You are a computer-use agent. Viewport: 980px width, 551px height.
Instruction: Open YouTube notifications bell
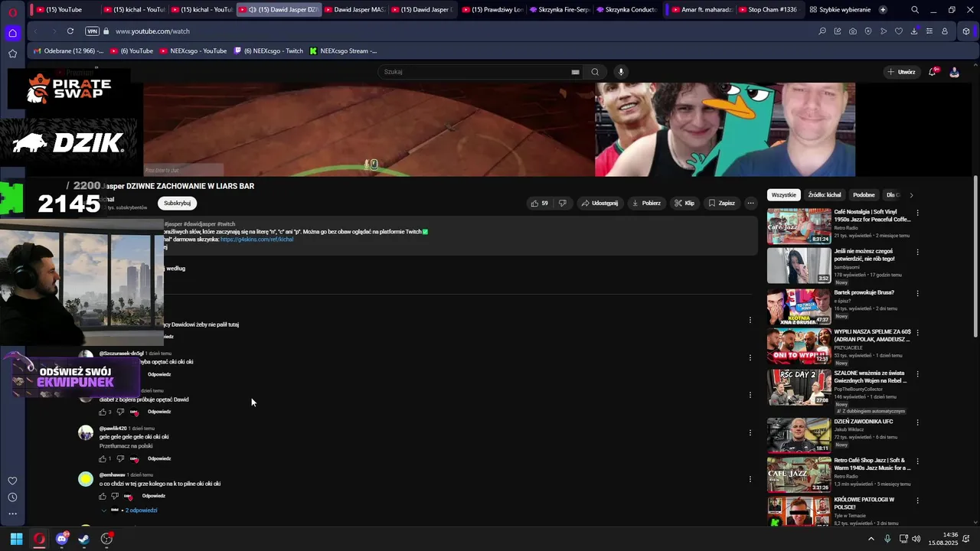[x=933, y=72]
